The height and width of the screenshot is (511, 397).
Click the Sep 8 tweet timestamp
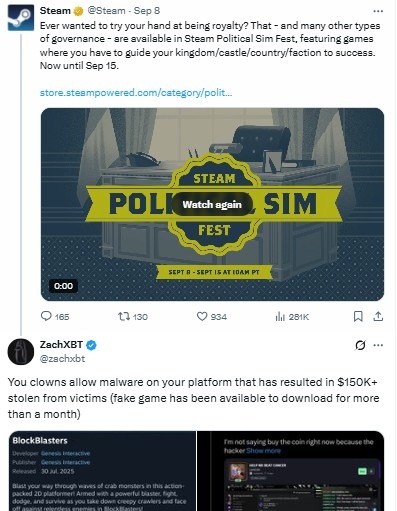[147, 11]
